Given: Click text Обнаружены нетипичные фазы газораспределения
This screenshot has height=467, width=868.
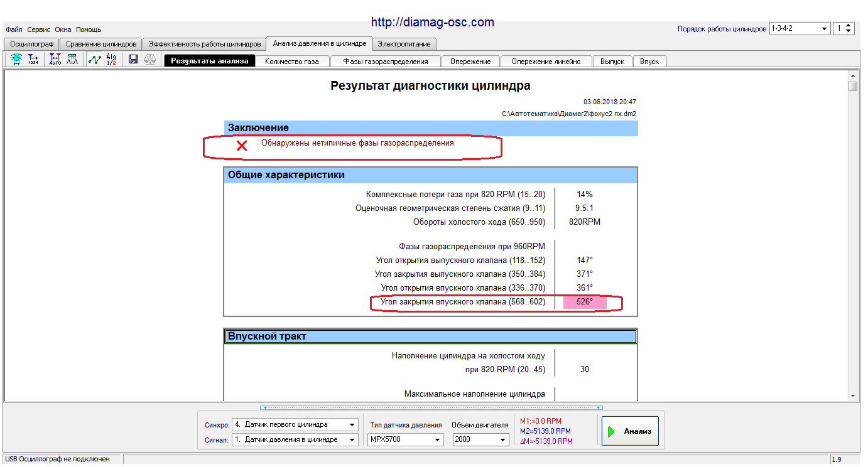Looking at the screenshot, I should (x=357, y=143).
